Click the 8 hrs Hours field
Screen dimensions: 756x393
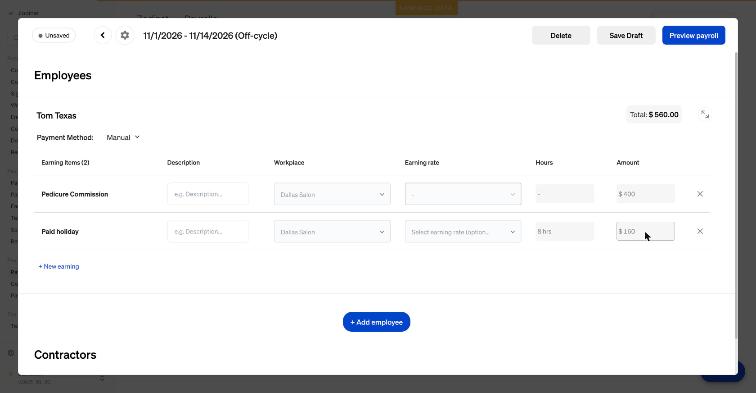click(565, 231)
